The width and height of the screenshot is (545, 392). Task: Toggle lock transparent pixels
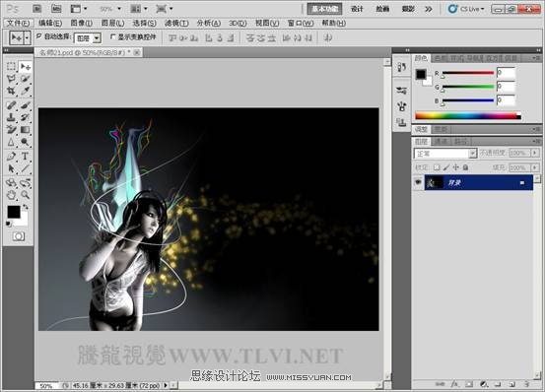tap(437, 167)
